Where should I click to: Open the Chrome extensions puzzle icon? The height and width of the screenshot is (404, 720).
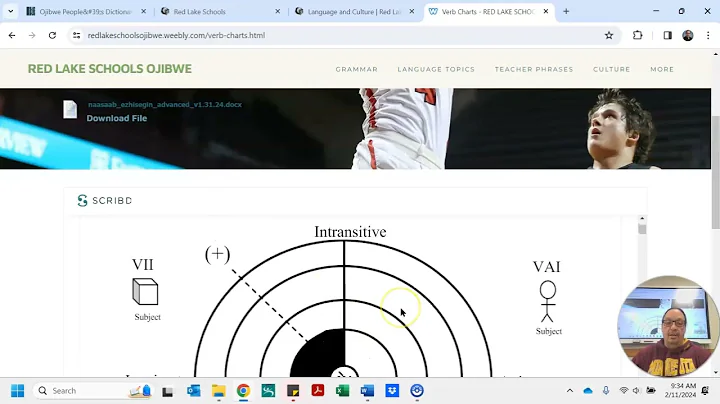click(x=637, y=35)
